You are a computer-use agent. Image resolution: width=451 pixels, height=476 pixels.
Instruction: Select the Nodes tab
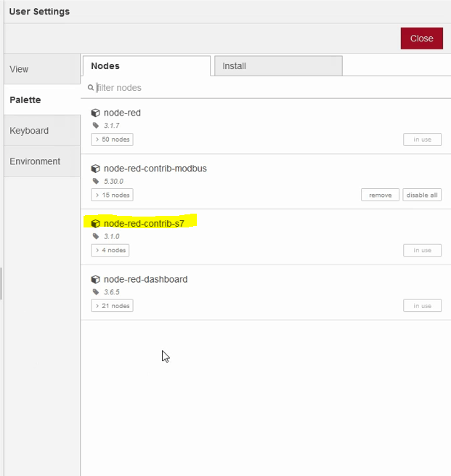click(146, 66)
